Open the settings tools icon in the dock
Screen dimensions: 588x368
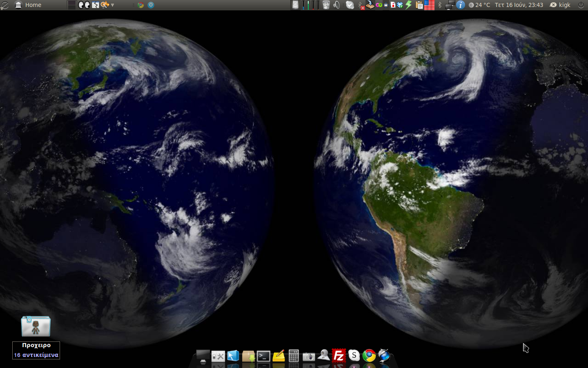pos(218,356)
